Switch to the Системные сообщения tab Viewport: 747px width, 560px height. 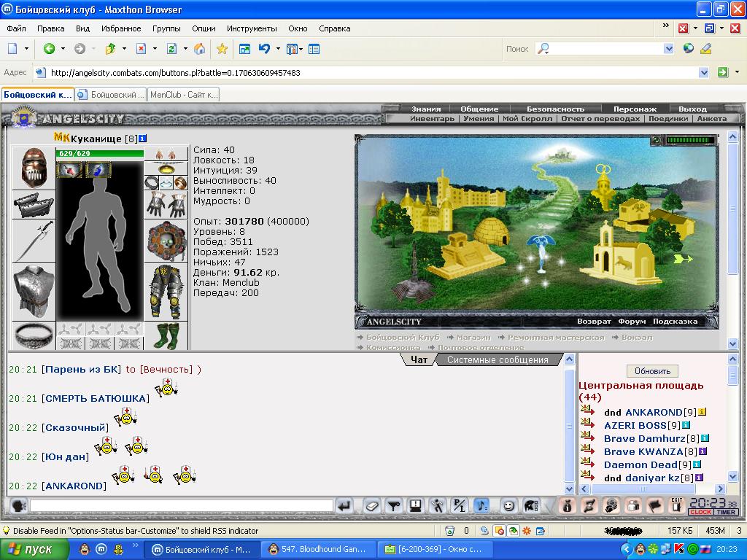coord(498,360)
